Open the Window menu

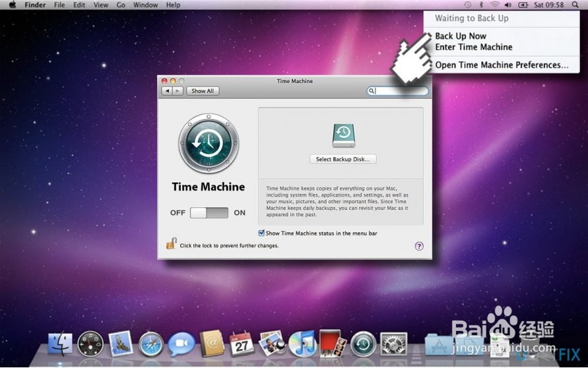pyautogui.click(x=145, y=5)
